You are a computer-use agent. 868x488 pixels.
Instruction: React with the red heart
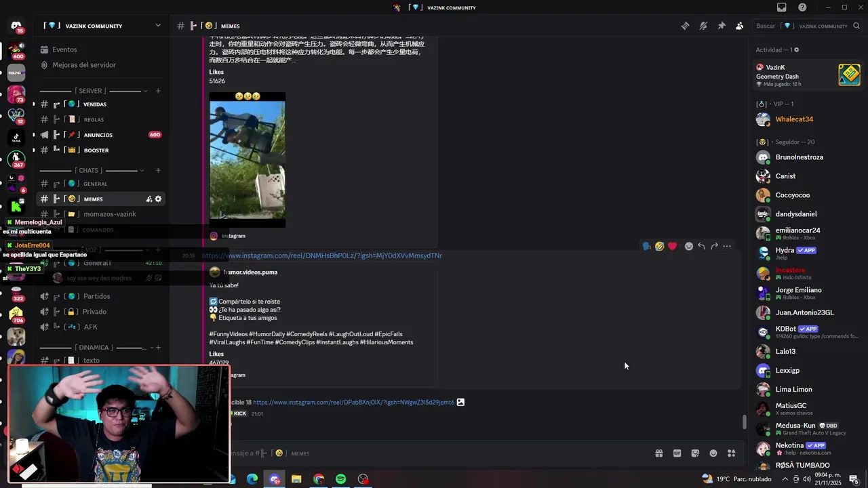[672, 247]
